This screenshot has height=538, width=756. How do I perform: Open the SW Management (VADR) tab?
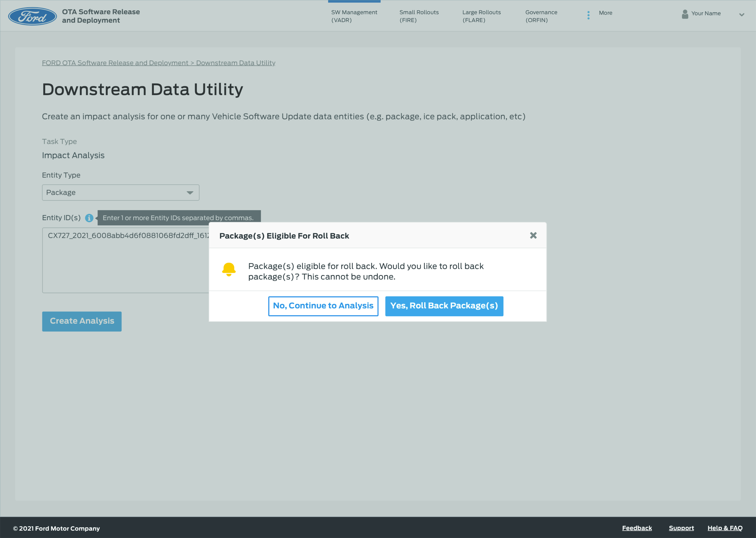click(354, 16)
